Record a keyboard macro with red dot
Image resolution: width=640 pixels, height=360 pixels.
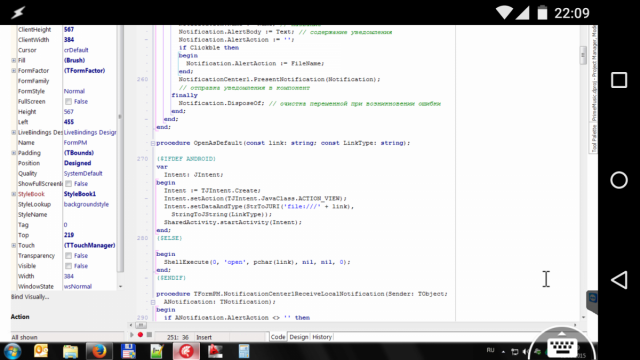click(x=140, y=335)
